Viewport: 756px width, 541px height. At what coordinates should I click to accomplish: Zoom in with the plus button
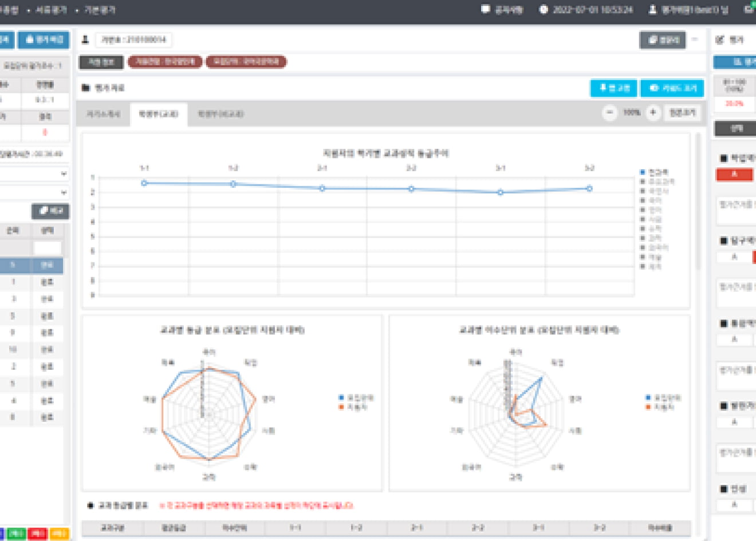[x=653, y=113]
